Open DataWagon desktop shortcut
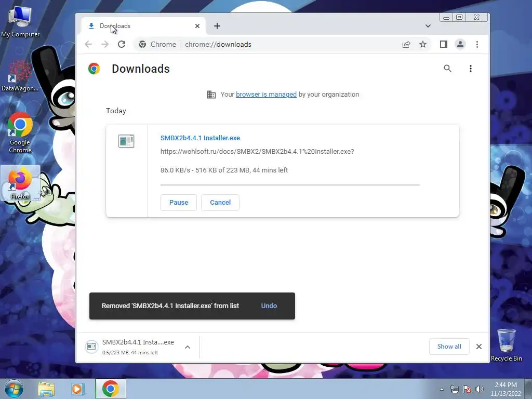 20,75
